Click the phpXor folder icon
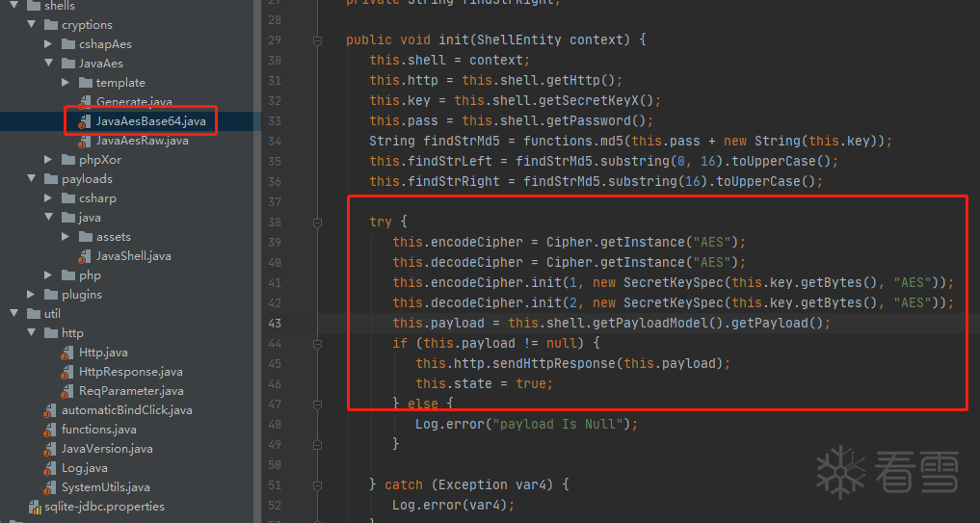The image size is (980, 523). [x=68, y=160]
